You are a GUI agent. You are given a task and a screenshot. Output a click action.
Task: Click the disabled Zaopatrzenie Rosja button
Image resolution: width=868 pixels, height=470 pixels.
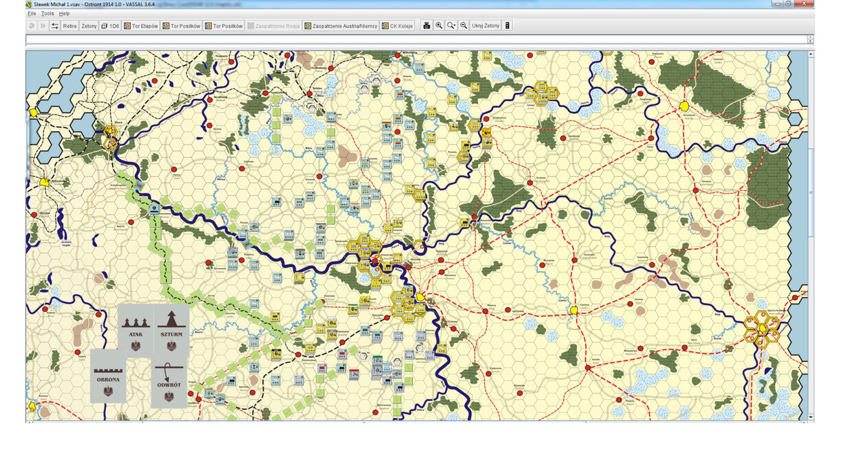tap(274, 26)
